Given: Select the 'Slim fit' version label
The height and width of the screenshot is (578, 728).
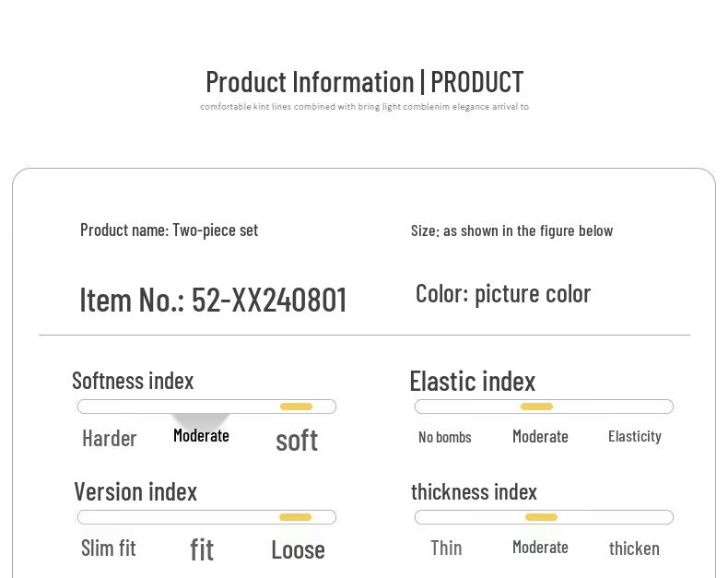Looking at the screenshot, I should pos(108,548).
